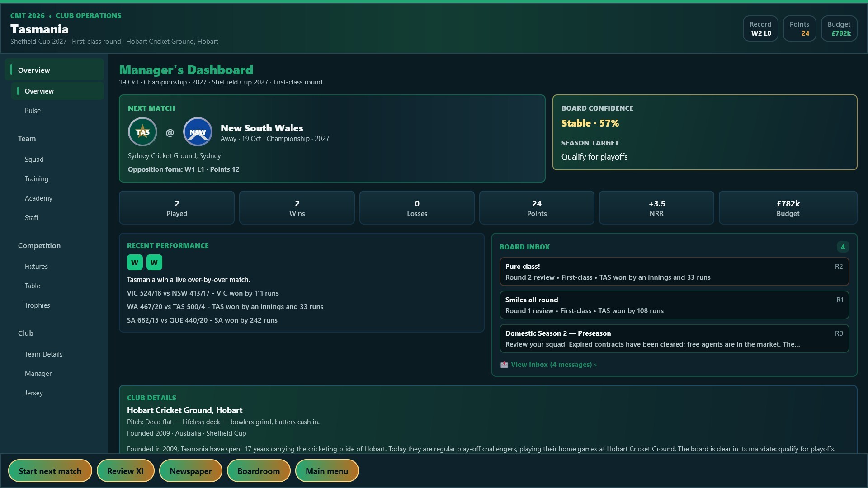This screenshot has height=488, width=868.
Task: Click the inbox envelope icon
Action: point(504,365)
